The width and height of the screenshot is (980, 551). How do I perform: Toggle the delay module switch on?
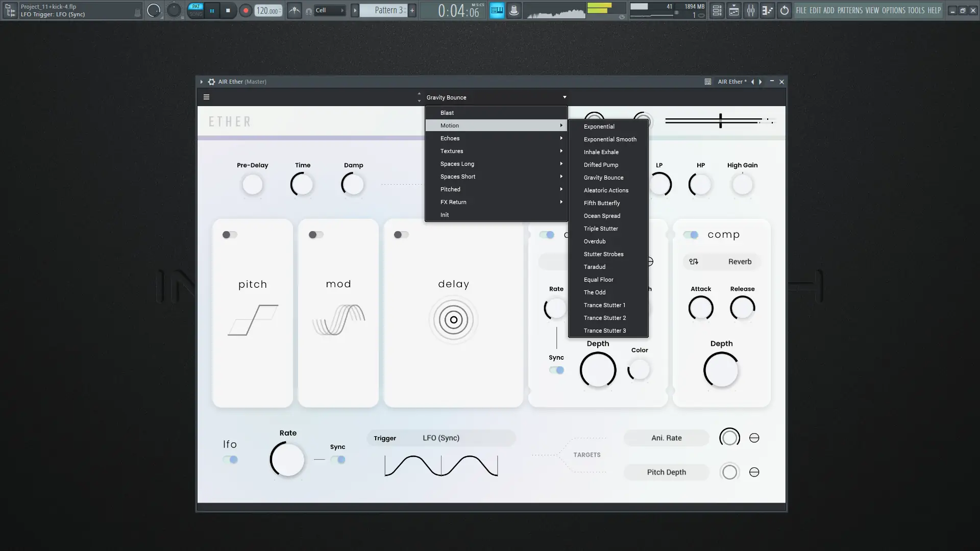(401, 235)
